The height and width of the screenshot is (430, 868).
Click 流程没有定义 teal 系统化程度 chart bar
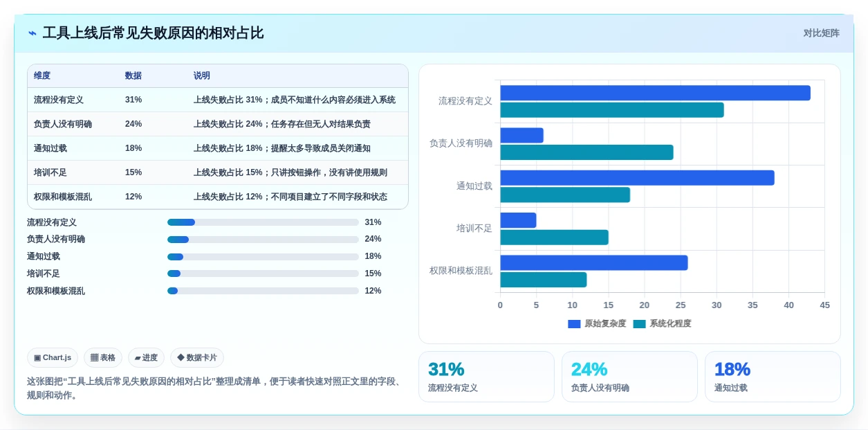(612, 110)
